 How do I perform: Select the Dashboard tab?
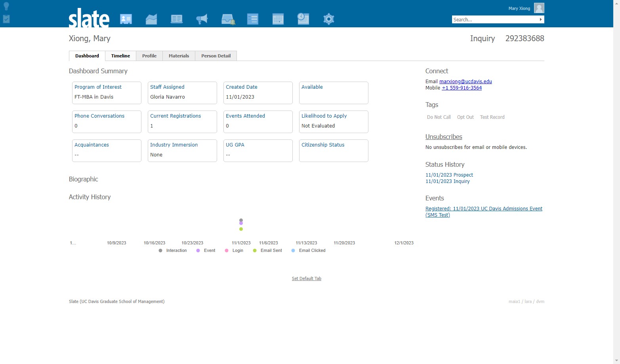point(87,56)
